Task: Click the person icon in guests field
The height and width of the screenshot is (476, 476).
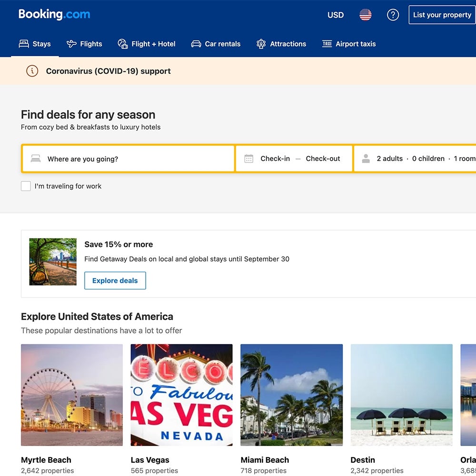Action: point(366,159)
